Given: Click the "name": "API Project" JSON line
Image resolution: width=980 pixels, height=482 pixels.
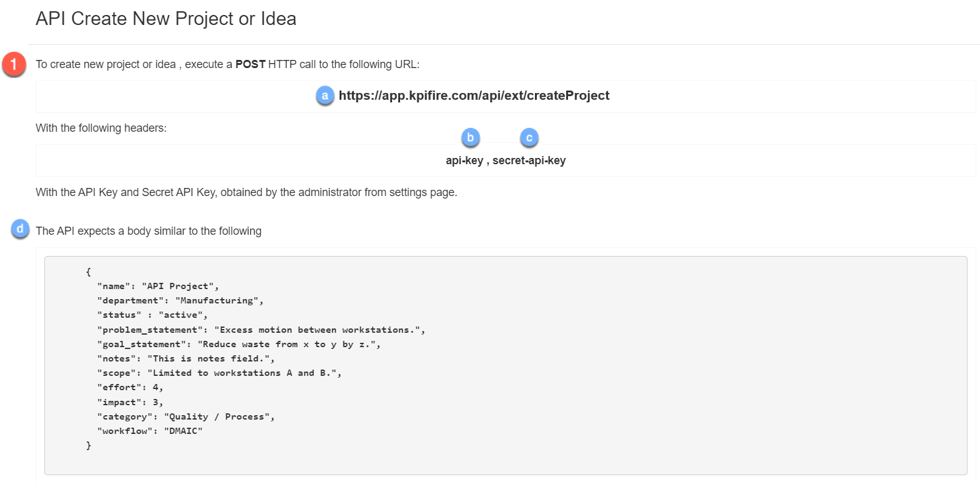Looking at the screenshot, I should 157,286.
